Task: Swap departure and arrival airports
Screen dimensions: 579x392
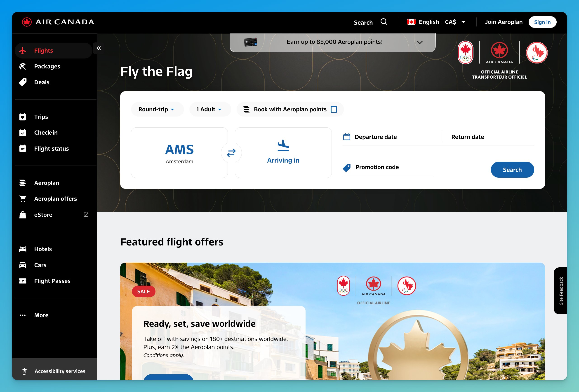Action: pos(231,153)
